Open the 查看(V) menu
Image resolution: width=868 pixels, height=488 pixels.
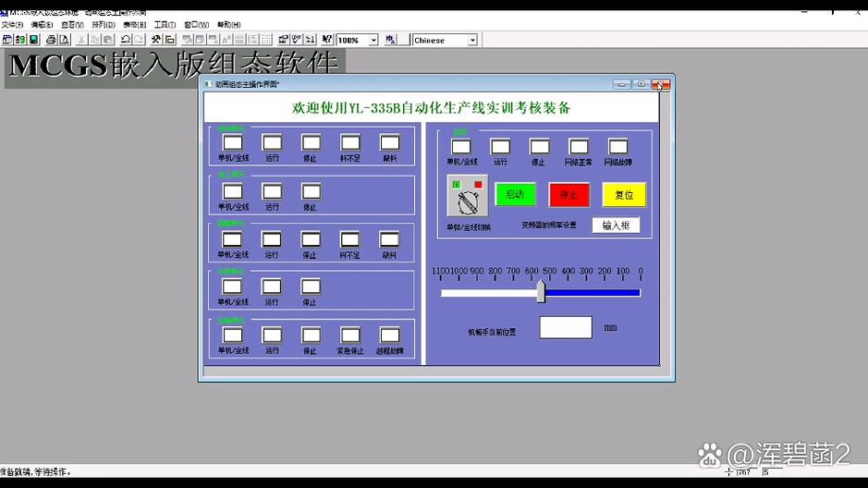click(72, 25)
